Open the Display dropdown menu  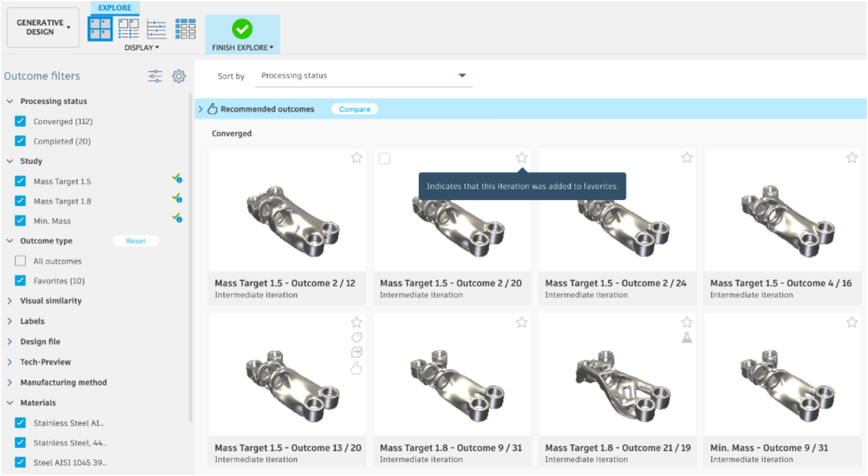[x=141, y=48]
